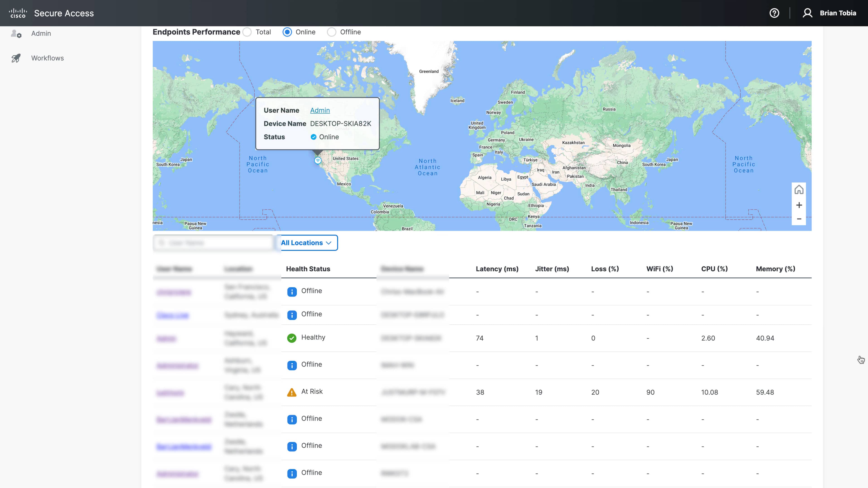
Task: Click the help question mark icon
Action: tap(774, 13)
